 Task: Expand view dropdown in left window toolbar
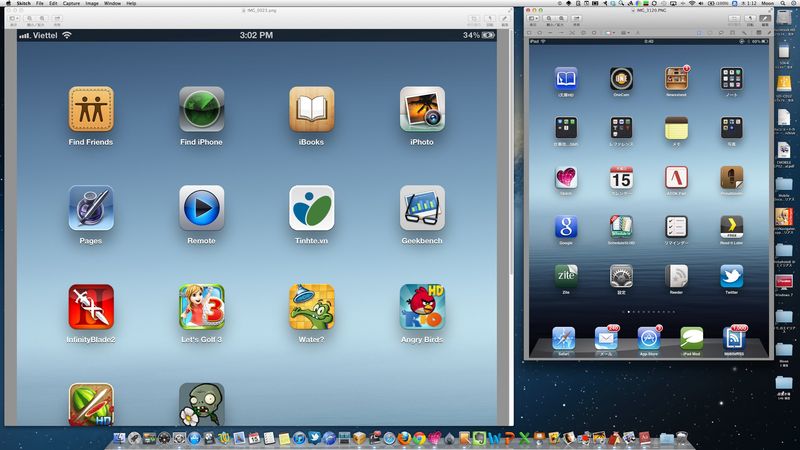[x=14, y=18]
